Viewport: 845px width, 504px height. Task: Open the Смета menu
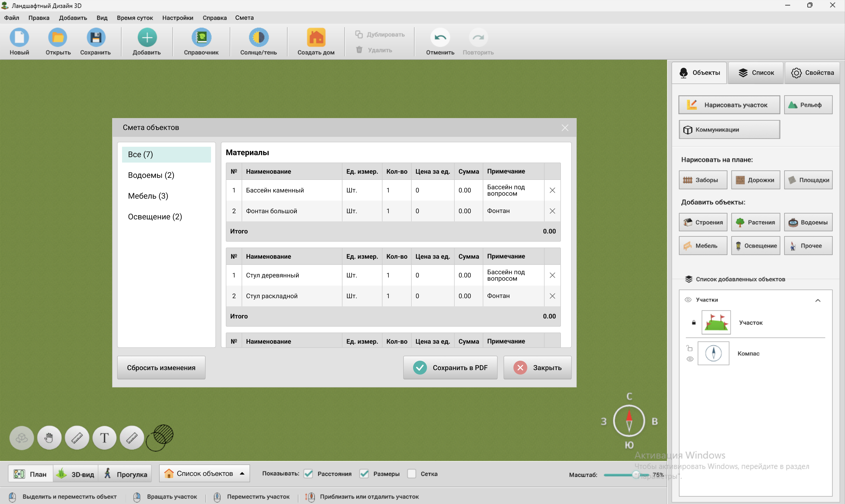[x=244, y=18]
